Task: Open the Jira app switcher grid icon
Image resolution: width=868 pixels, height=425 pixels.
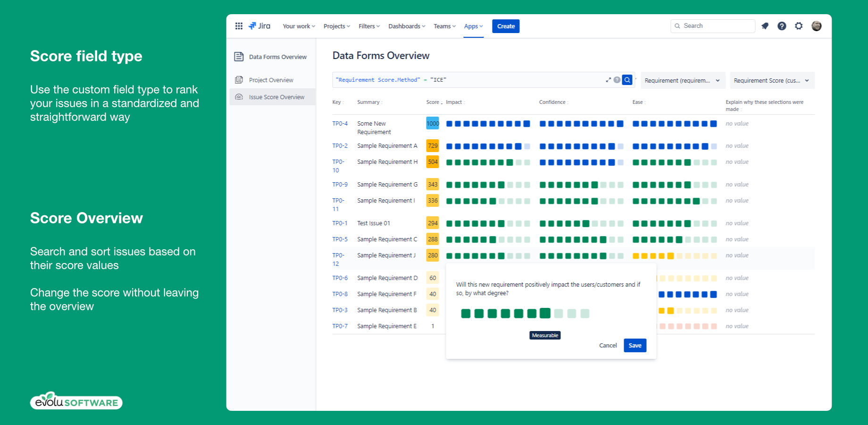Action: tap(239, 26)
